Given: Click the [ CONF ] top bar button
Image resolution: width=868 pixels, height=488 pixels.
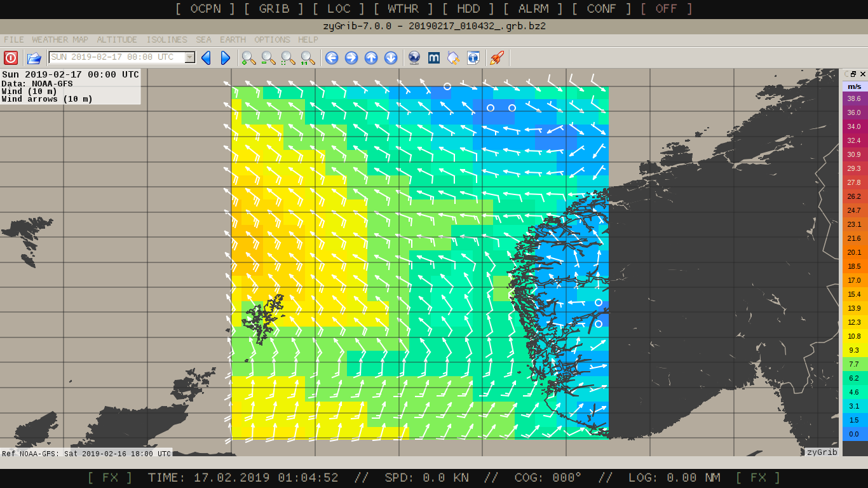Looking at the screenshot, I should (x=602, y=9).
